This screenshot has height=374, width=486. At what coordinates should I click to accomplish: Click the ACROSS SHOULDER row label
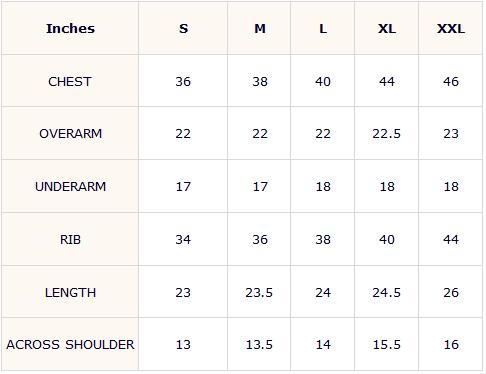(x=70, y=344)
